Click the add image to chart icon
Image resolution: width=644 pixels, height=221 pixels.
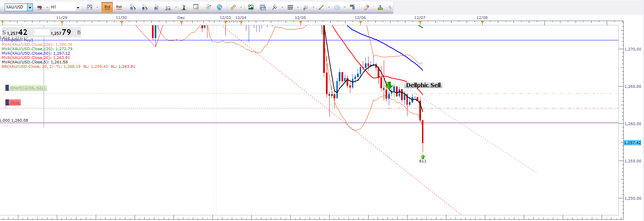pyautogui.click(x=251, y=7)
